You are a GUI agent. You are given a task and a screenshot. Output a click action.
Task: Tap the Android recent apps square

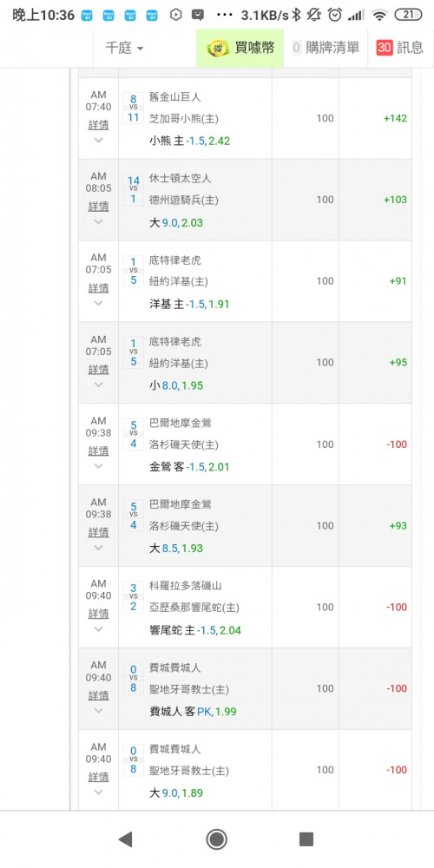tap(306, 839)
